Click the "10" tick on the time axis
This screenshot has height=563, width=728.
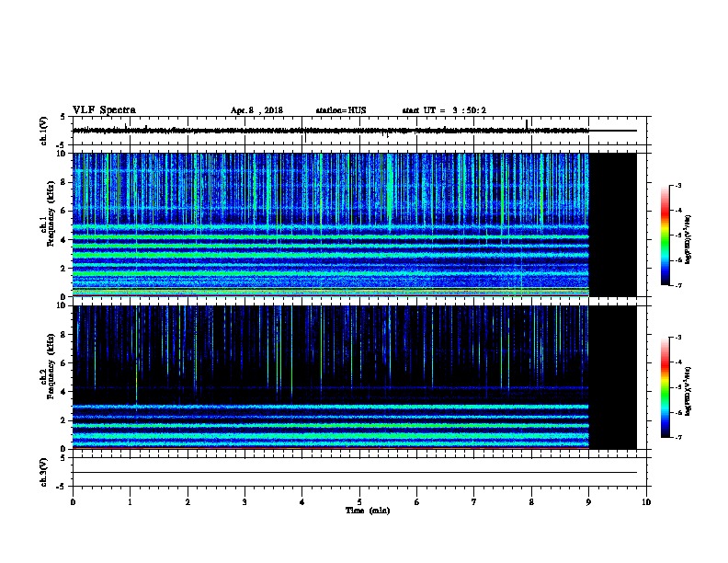646,502
